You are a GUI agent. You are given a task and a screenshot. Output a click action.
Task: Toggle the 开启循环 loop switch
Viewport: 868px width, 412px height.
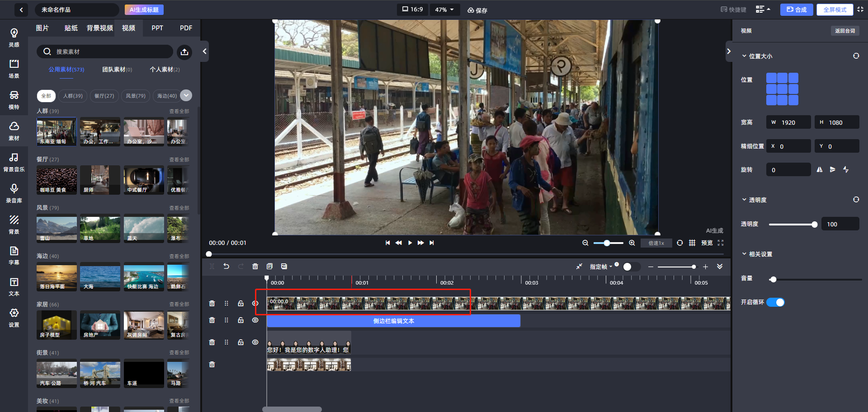point(775,302)
